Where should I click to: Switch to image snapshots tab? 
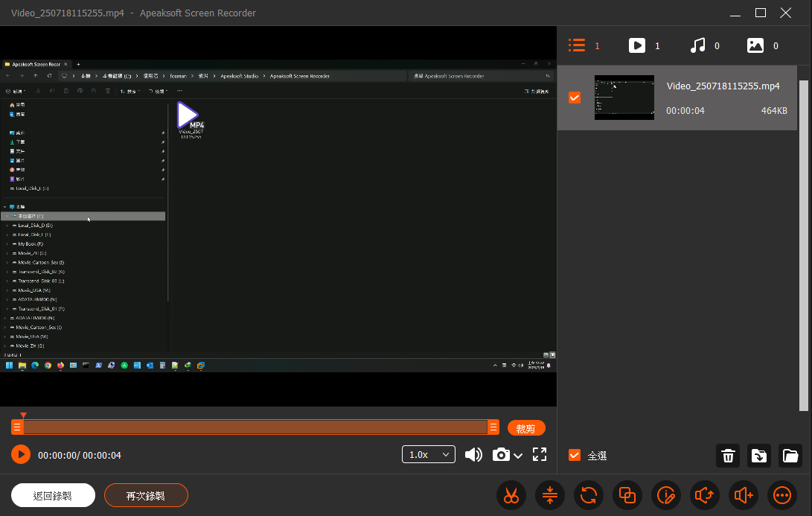click(x=762, y=45)
